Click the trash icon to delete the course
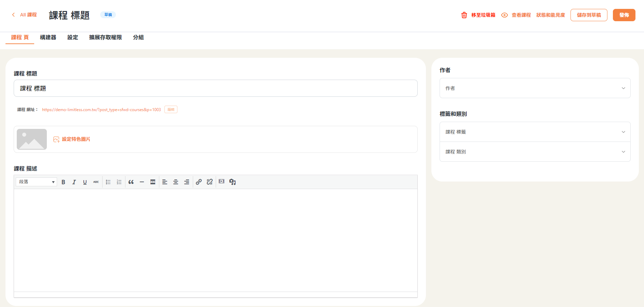This screenshot has width=644, height=307. tap(464, 15)
